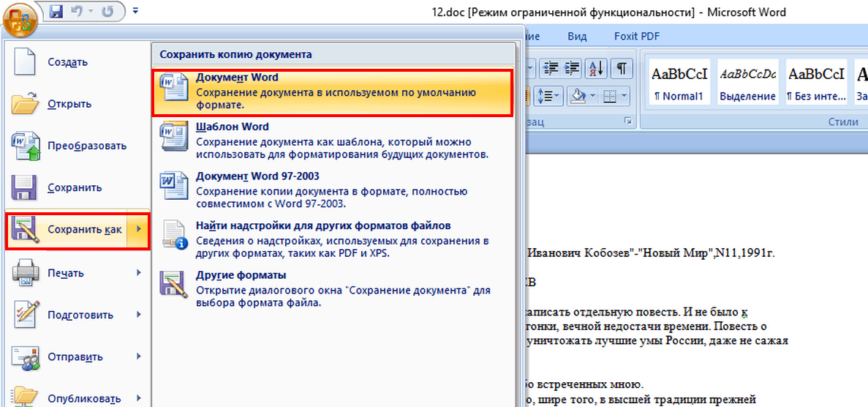The image size is (868, 407).
Task: Click the folder icon beside Опубликовать
Action: [26, 397]
